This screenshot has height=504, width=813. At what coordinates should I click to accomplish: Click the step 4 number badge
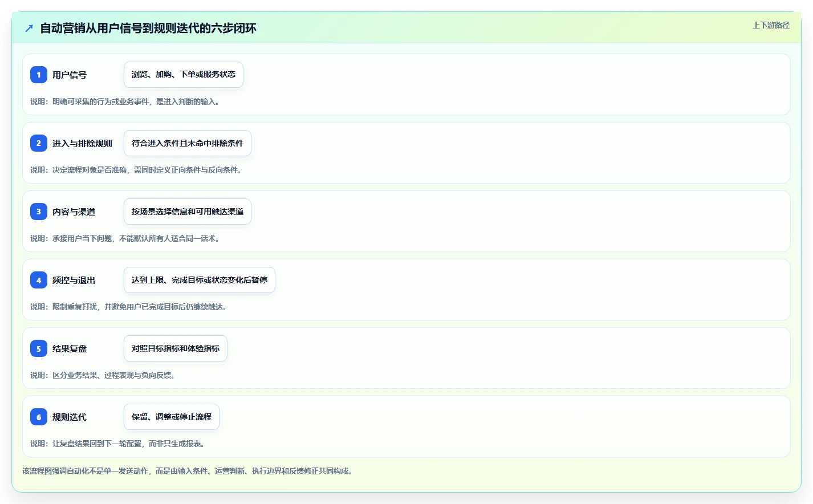pos(39,280)
